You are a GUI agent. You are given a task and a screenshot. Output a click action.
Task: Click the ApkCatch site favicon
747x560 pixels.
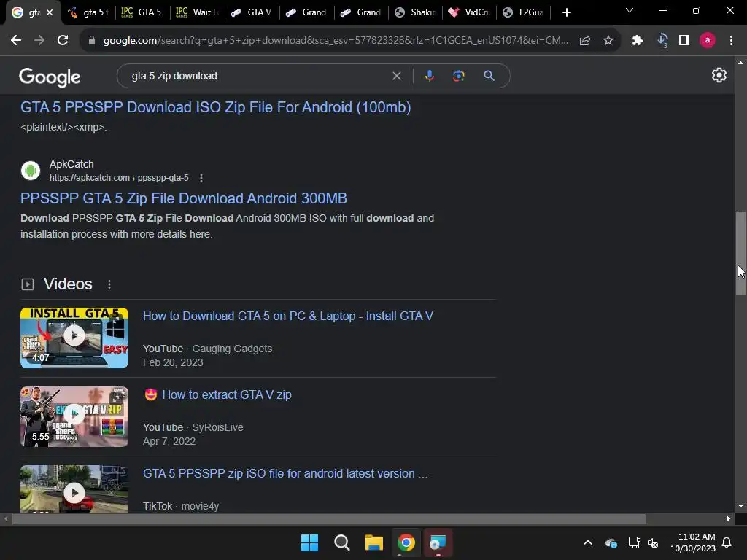31,171
